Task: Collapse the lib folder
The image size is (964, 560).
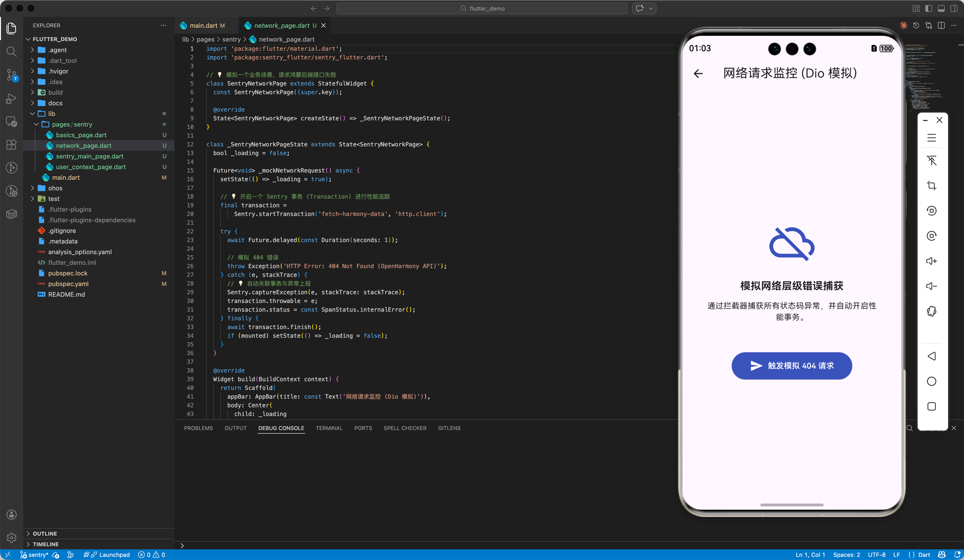Action: (x=51, y=114)
